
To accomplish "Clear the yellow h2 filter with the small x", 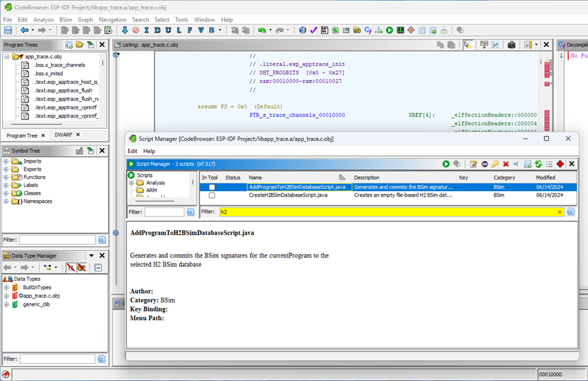I will click(x=559, y=212).
